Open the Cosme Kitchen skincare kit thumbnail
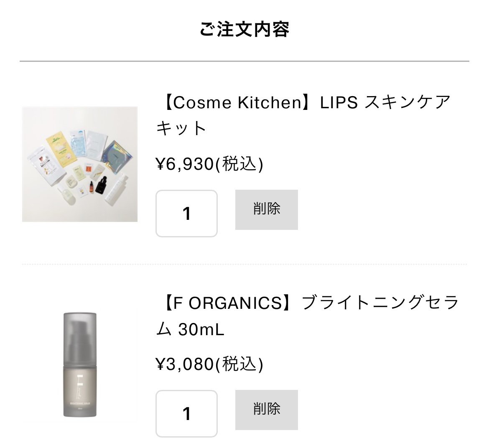Screen dimensions: 489x448 click(80, 164)
